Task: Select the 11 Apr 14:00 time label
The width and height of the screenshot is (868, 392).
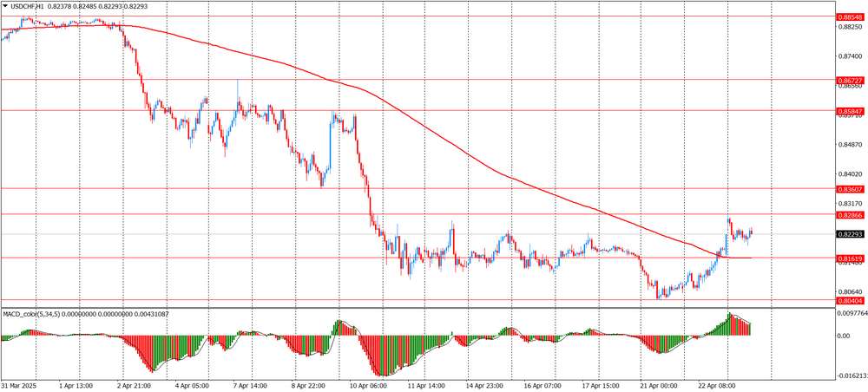Action: click(x=429, y=385)
